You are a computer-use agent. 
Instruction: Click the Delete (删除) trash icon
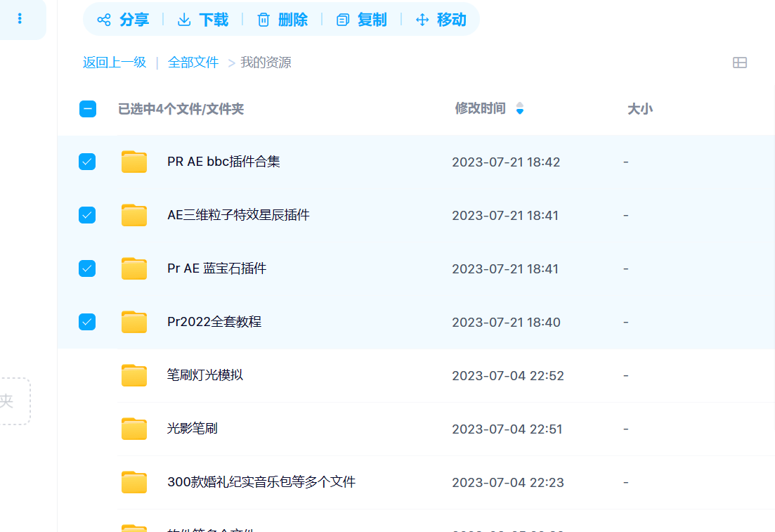(x=263, y=20)
